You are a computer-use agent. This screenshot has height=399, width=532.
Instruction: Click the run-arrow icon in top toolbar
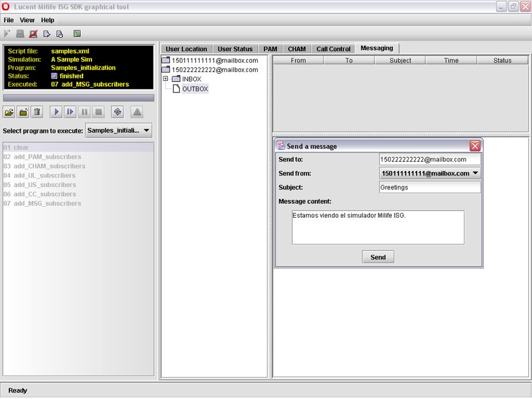click(x=7, y=34)
